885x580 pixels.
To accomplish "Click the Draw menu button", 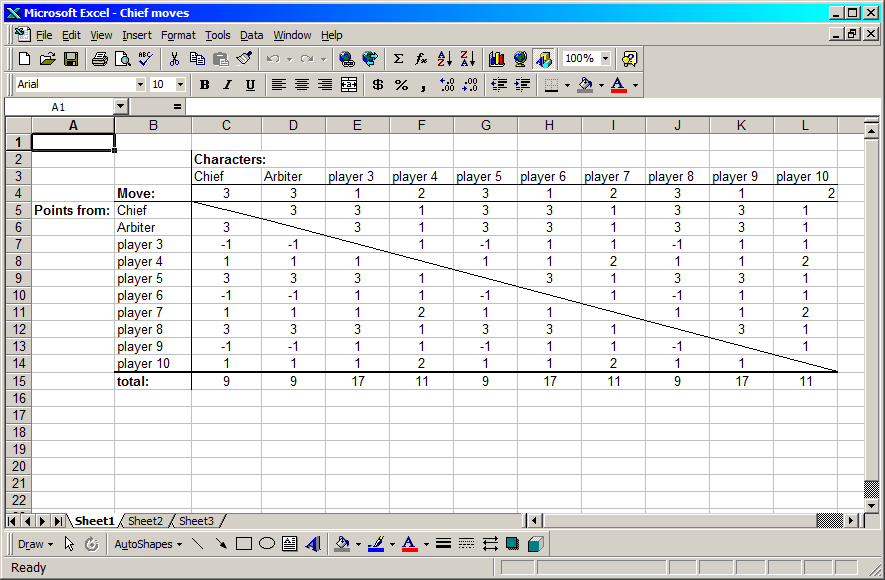I will coord(35,544).
